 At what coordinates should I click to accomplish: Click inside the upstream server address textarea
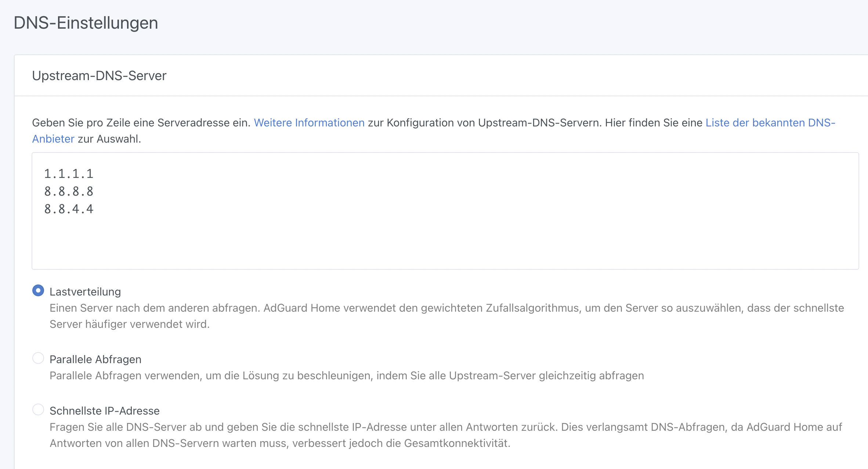[445, 211]
